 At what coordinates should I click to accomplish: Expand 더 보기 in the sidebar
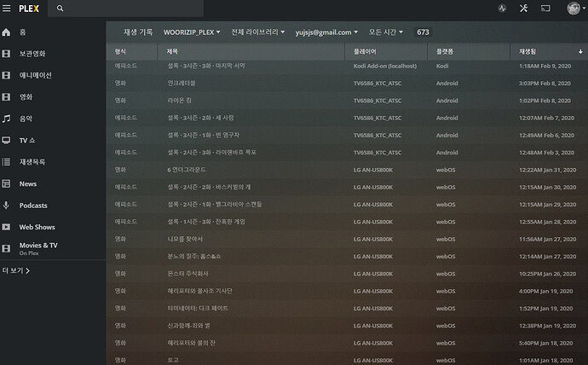pos(16,270)
